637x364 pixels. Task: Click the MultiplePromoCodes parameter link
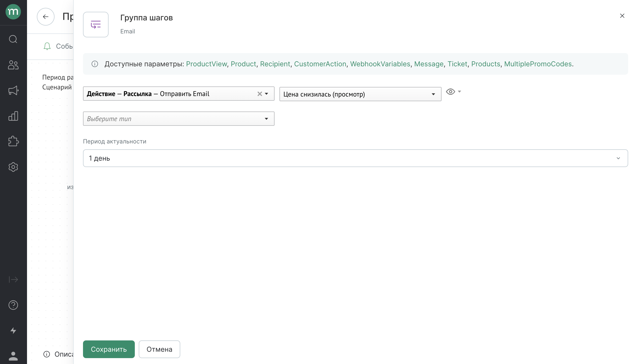coord(538,64)
